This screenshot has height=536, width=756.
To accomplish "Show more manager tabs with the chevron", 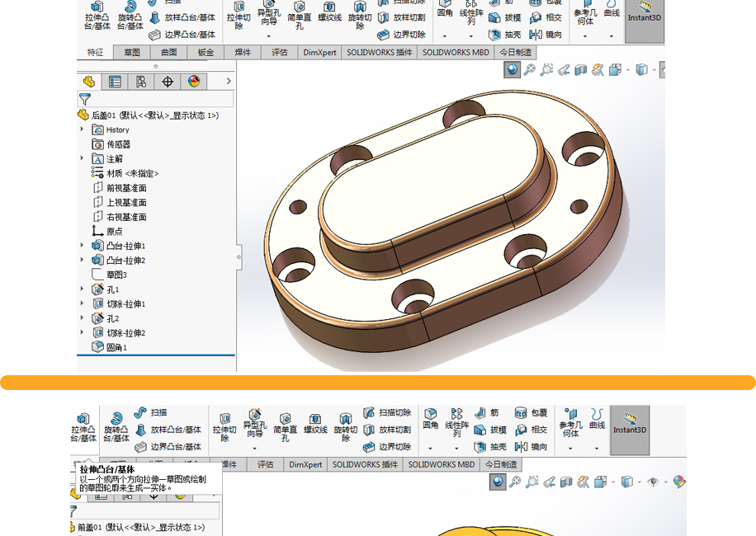I will point(229,81).
